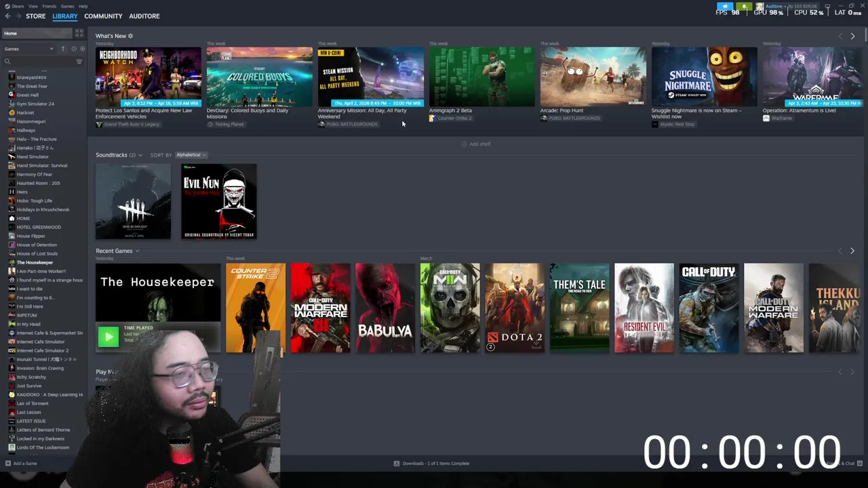This screenshot has height=488, width=868.
Task: Open Animgraph 2 Beta news item
Action: pos(482,77)
